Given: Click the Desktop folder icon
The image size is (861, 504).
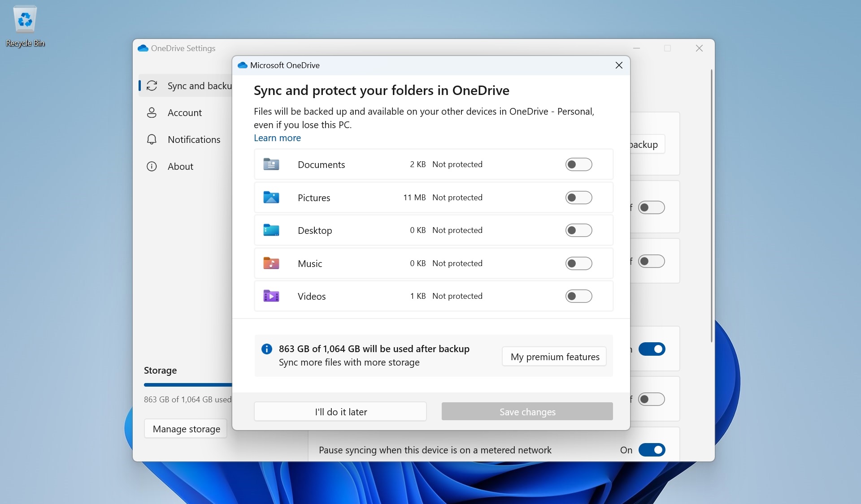Looking at the screenshot, I should 271,230.
